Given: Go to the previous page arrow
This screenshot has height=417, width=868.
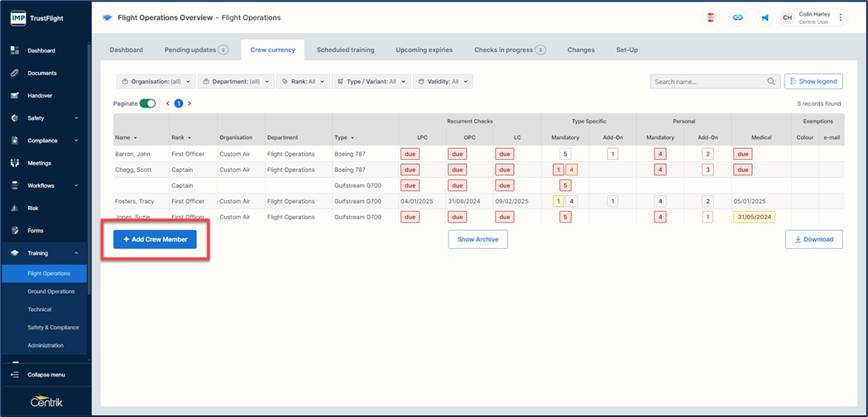Looking at the screenshot, I should (168, 103).
